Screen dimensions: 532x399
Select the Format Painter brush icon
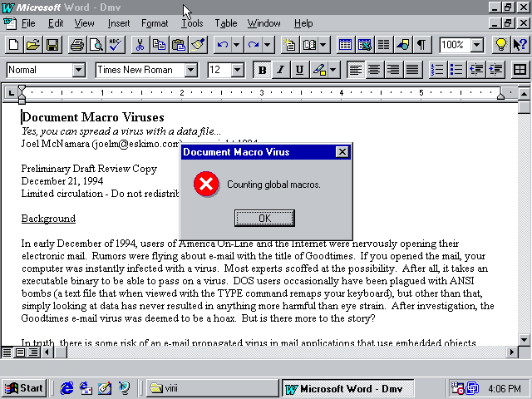[198, 45]
